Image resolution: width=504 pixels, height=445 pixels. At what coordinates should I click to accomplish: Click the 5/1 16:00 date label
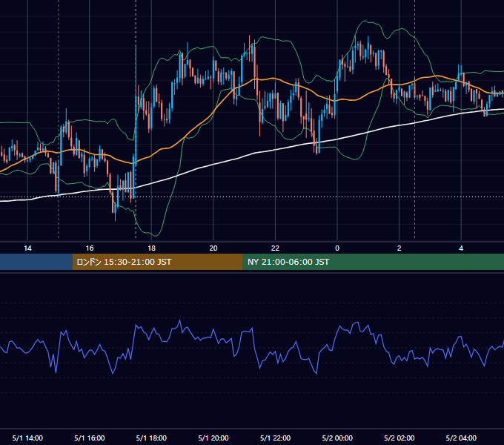point(90,438)
